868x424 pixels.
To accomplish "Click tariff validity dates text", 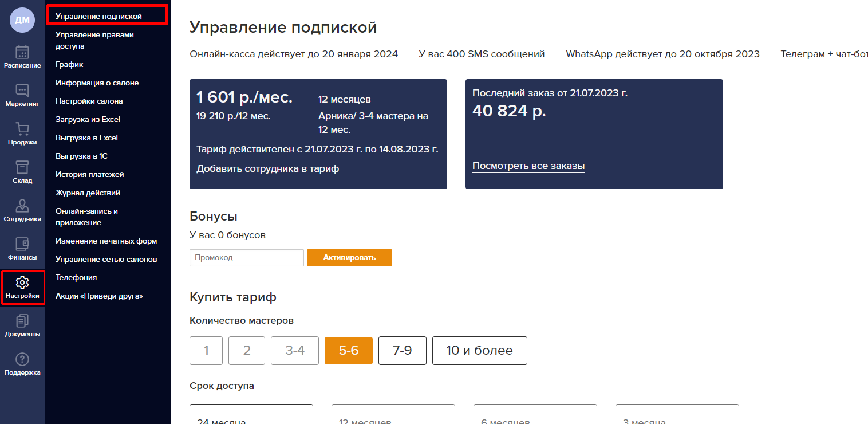I will 317,150.
